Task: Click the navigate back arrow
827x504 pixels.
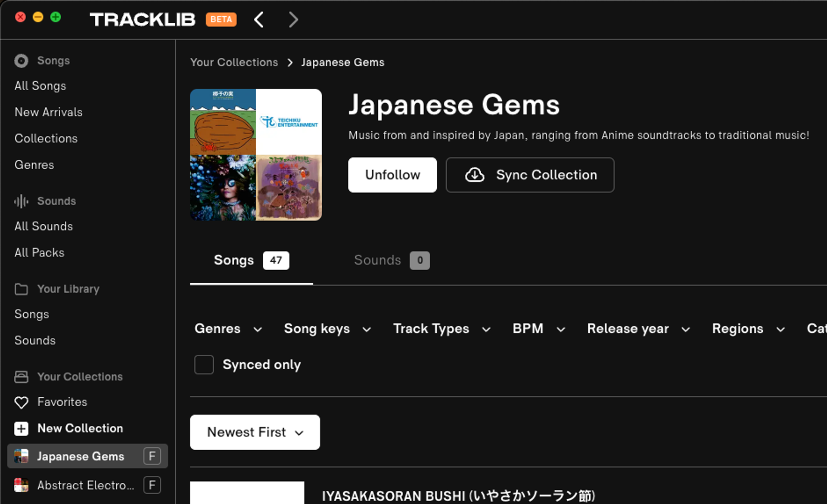Action: click(x=258, y=19)
